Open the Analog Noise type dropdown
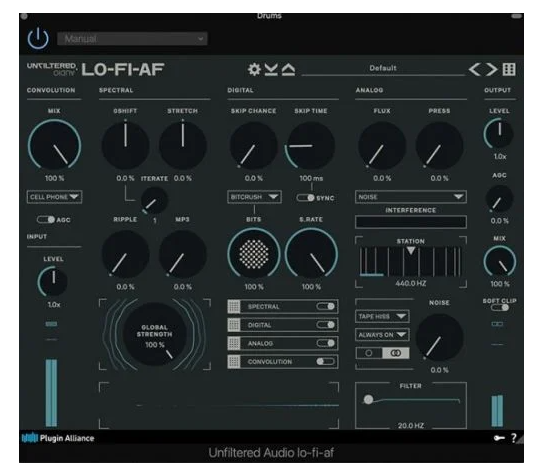542x473 pixels. (x=411, y=197)
